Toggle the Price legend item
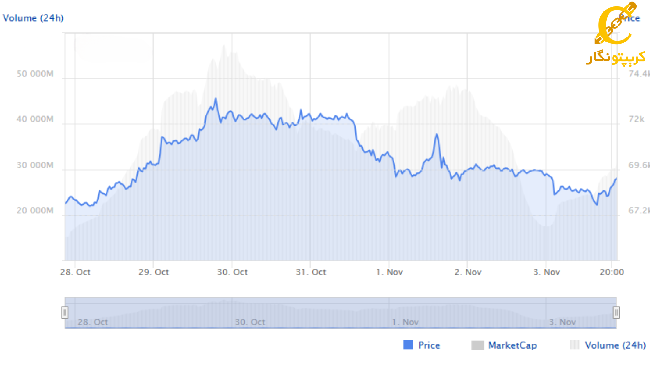 click(422, 345)
